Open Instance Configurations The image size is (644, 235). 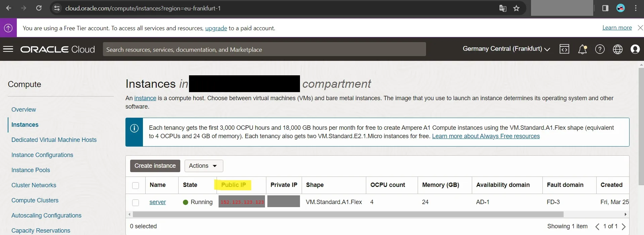pos(42,155)
